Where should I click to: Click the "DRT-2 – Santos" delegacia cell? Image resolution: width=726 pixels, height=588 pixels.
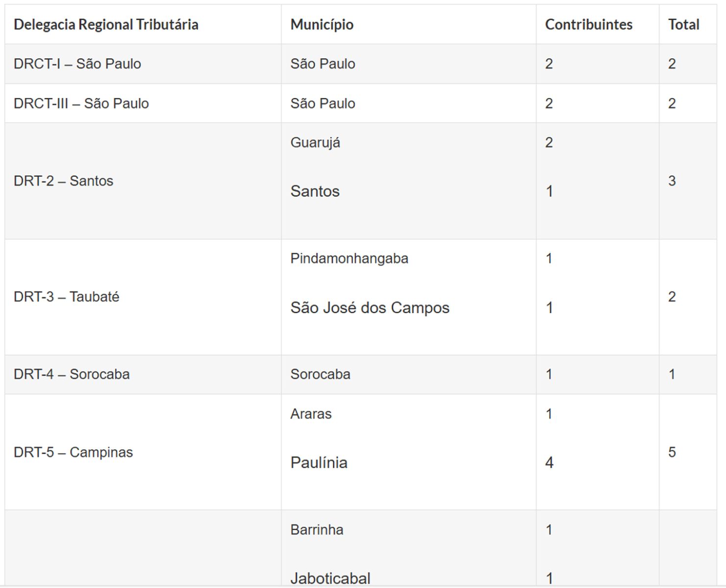(64, 181)
